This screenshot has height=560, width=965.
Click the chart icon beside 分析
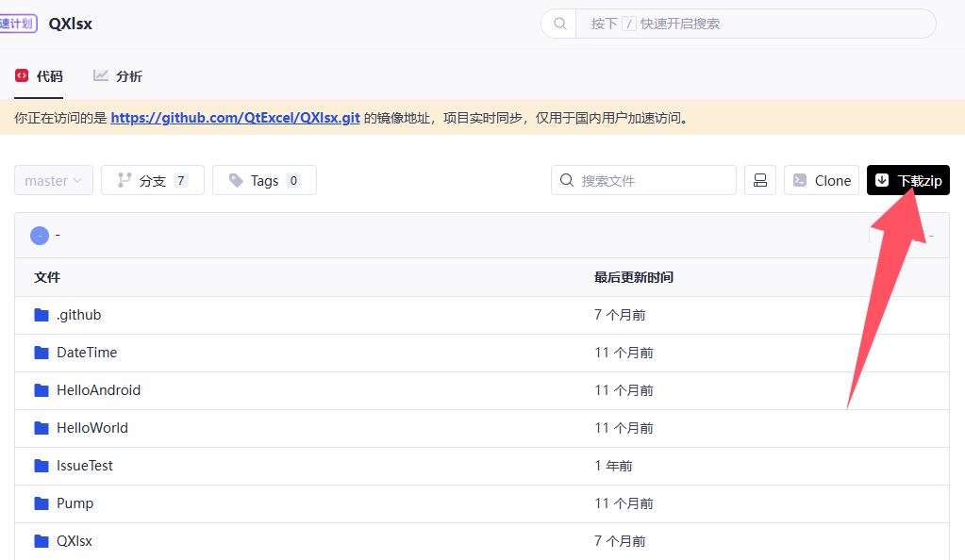click(x=100, y=75)
